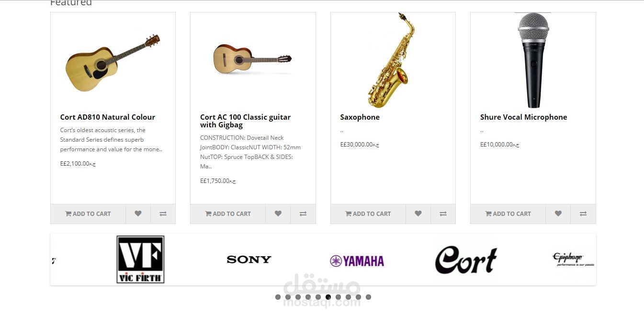Viewport: 644px width, 315px height.
Task: Click heart icon for Cort AC 100 guitar
Action: [278, 214]
